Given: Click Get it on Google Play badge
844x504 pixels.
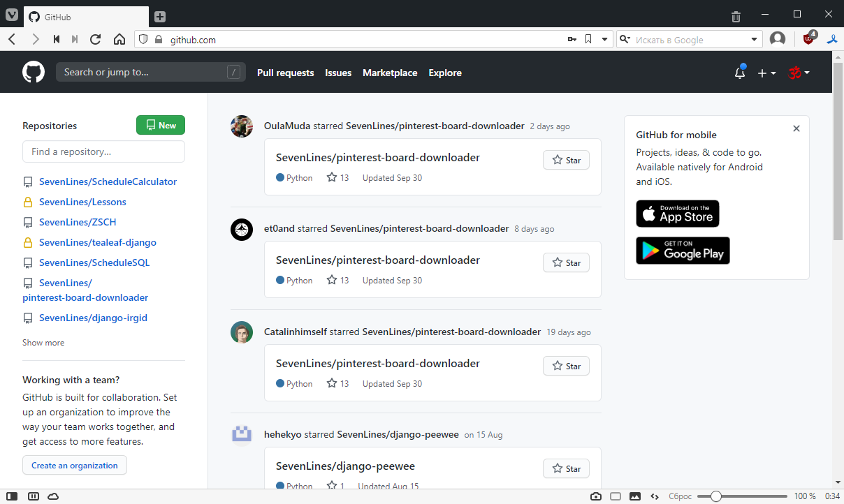Looking at the screenshot, I should point(683,251).
